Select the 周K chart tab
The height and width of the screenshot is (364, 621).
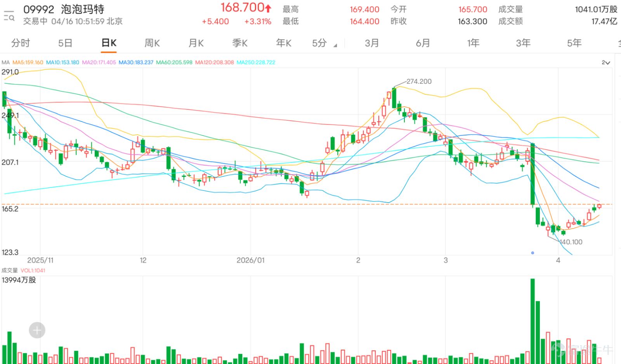(x=152, y=43)
